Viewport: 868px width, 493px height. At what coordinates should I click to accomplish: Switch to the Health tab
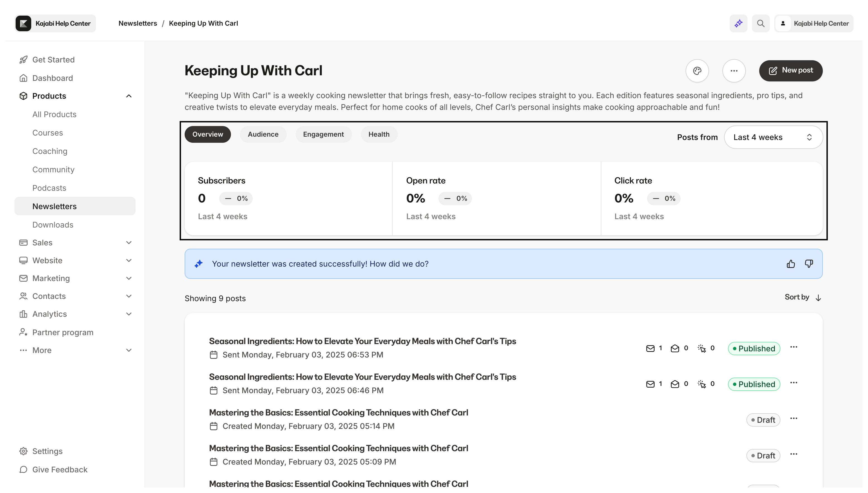coord(378,134)
